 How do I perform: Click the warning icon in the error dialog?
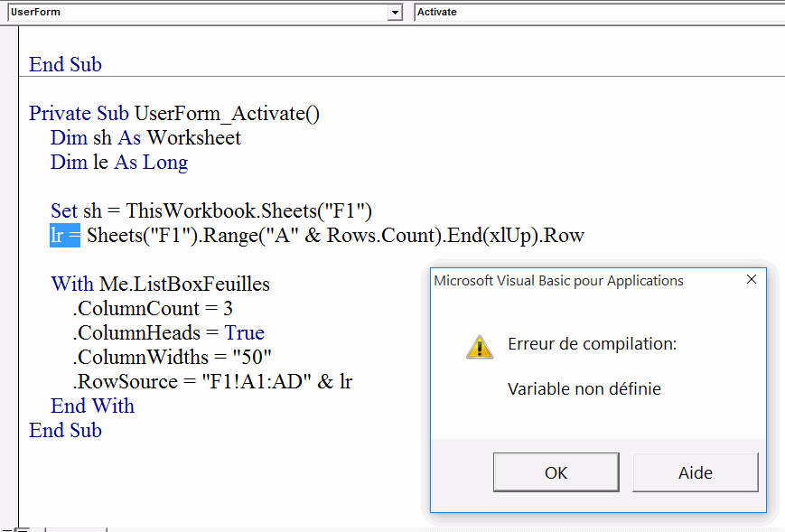point(480,346)
